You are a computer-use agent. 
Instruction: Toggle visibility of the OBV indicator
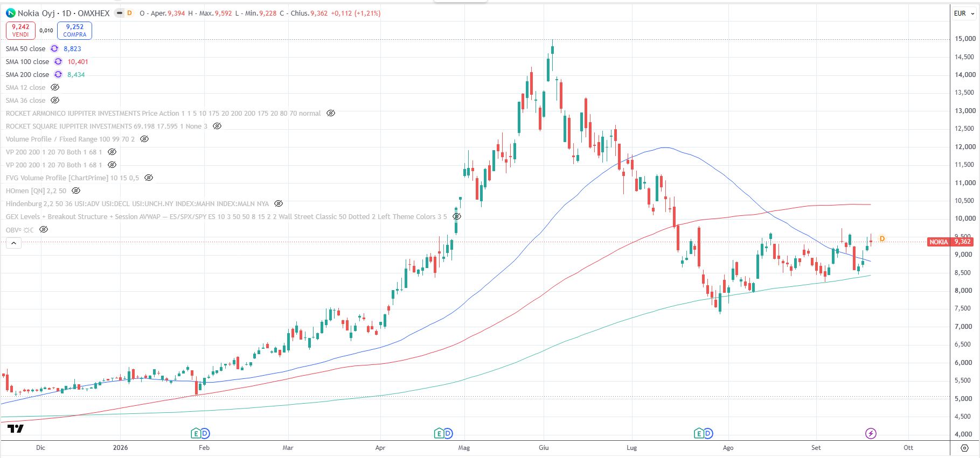click(44, 229)
